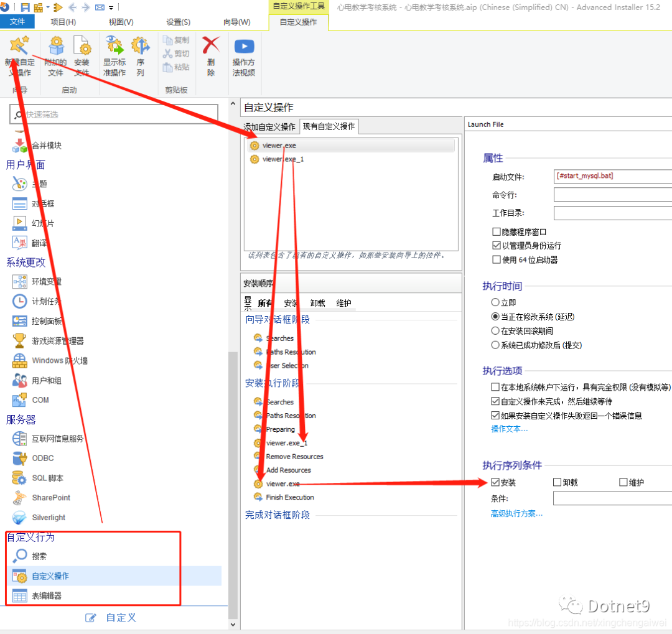Toggle wait for custom action to finish checkbox
The height and width of the screenshot is (634, 672).
point(495,401)
